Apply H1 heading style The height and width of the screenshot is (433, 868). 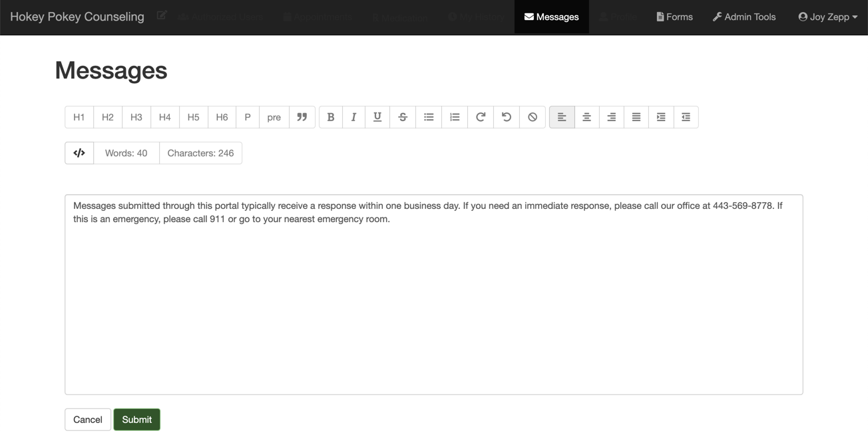(x=79, y=117)
